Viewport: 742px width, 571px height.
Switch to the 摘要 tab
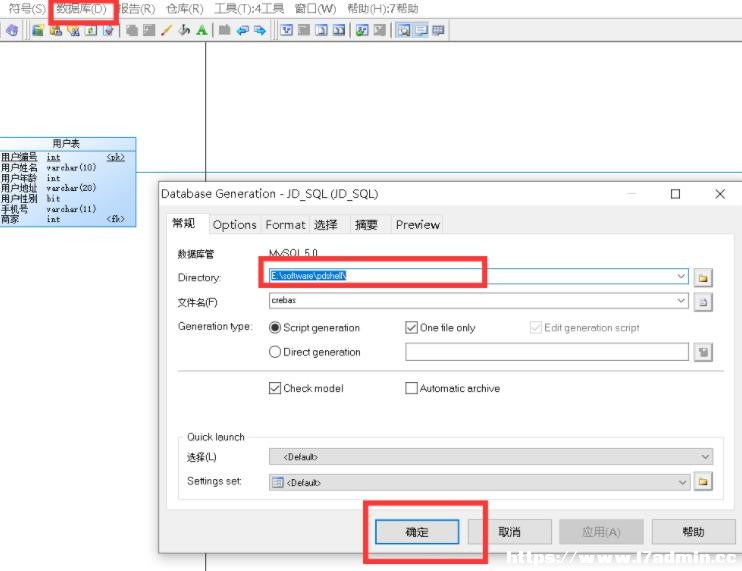(x=366, y=225)
